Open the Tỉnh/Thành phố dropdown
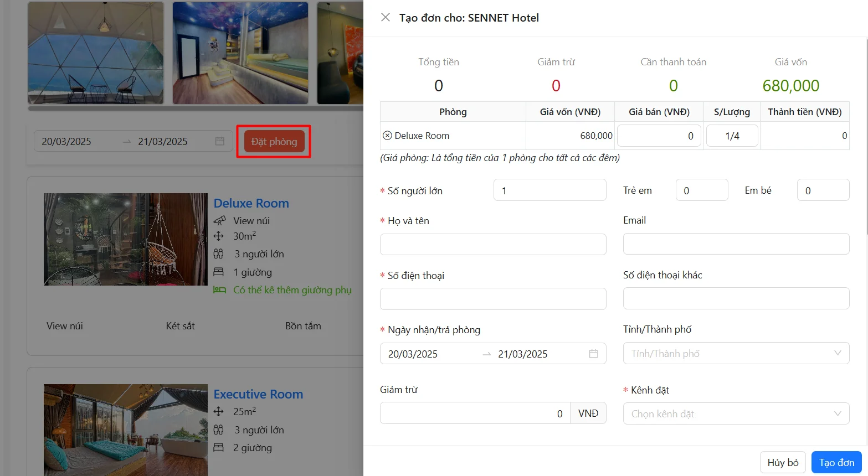868x476 pixels. tap(736, 353)
